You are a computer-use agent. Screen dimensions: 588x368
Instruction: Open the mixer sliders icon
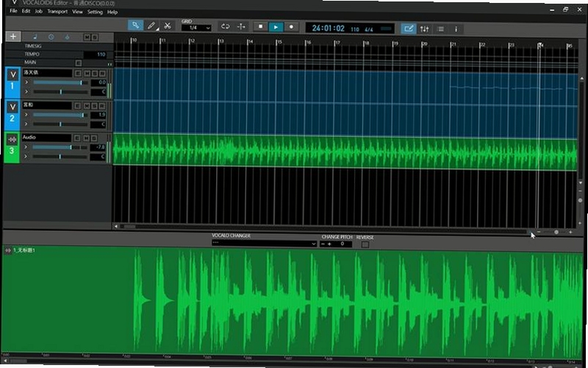tap(425, 29)
